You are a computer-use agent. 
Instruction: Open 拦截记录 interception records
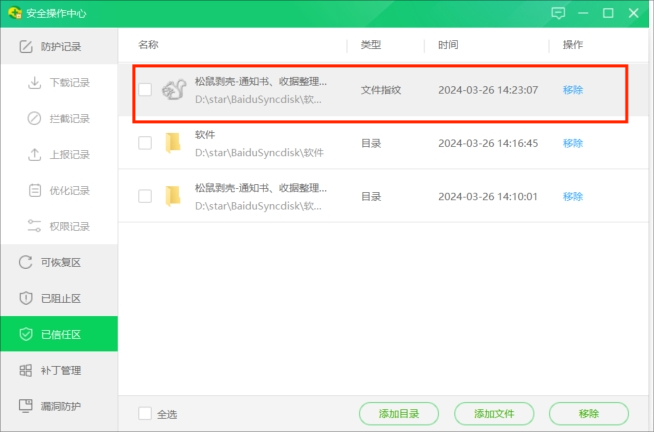pos(69,118)
